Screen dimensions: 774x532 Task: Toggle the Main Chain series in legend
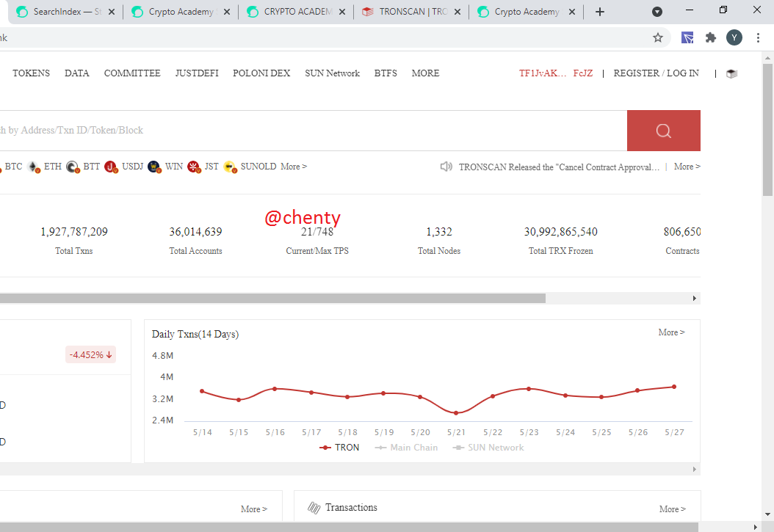coord(406,448)
